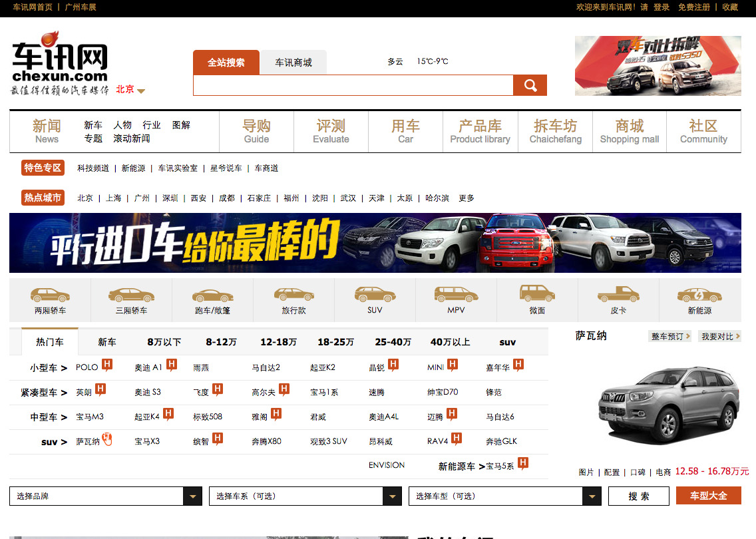Open the 口碑 link under 萨瓦纳

pyautogui.click(x=638, y=472)
